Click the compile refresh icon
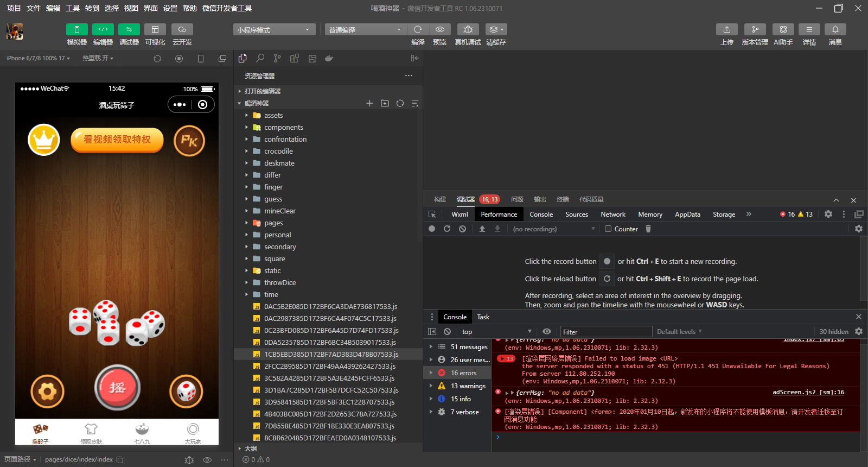This screenshot has height=467, width=868. pos(418,29)
